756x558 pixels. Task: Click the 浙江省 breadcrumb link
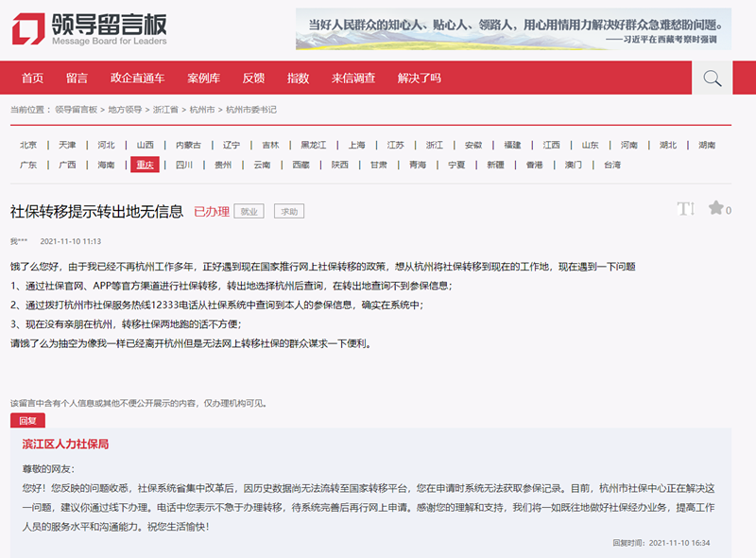[x=165, y=110]
